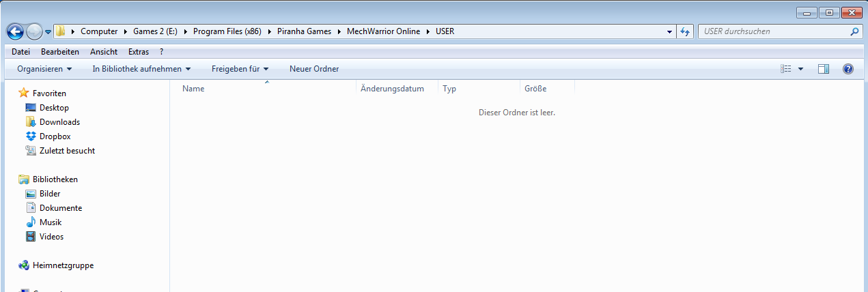This screenshot has height=292, width=868.
Task: Click the Bilder picture icon
Action: click(31, 194)
